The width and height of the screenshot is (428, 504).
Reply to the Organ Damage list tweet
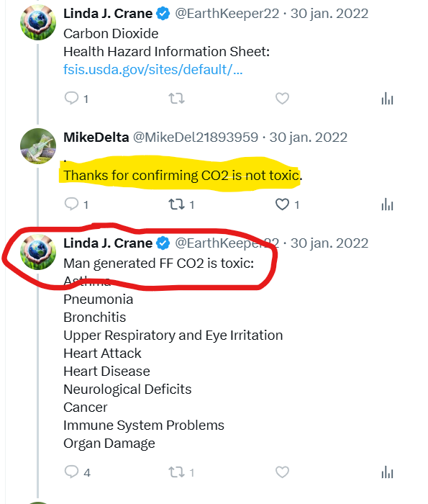coord(71,472)
